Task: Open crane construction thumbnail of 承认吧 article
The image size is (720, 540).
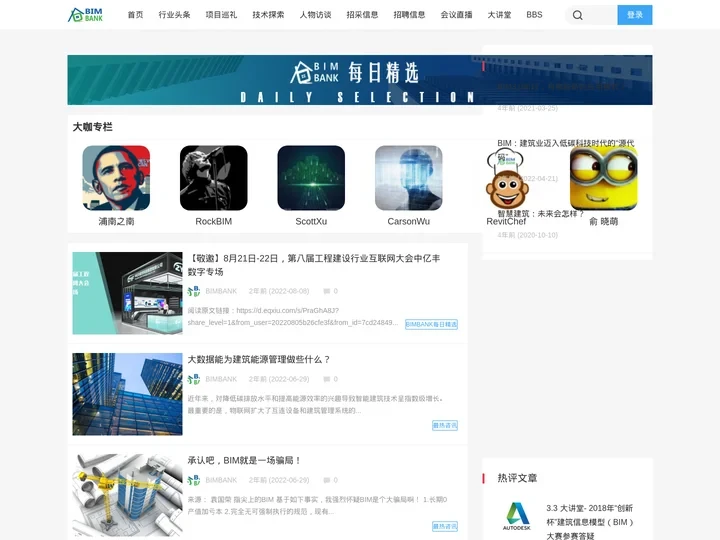Action: click(x=127, y=495)
